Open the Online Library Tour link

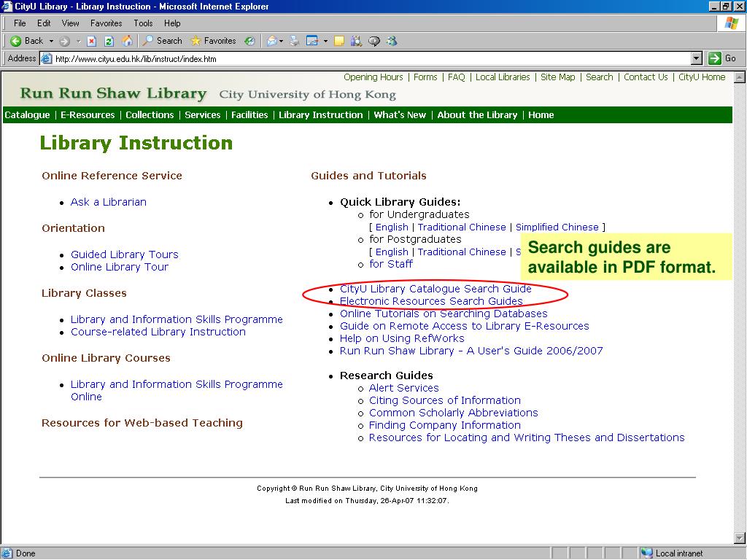(120, 267)
